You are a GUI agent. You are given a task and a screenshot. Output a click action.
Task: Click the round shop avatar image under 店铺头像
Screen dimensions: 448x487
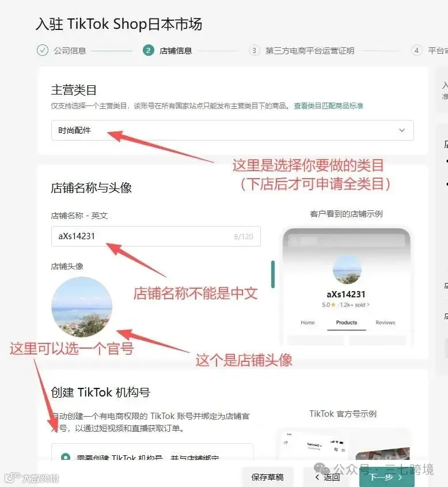pos(82,307)
